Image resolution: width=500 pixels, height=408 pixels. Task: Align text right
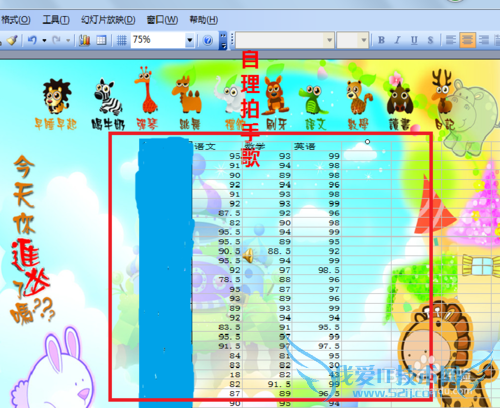483,40
